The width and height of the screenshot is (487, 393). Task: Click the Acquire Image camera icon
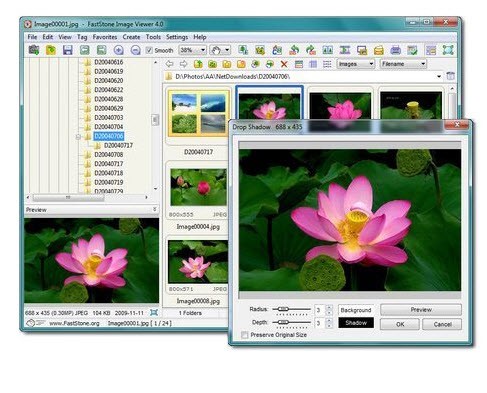[34, 50]
